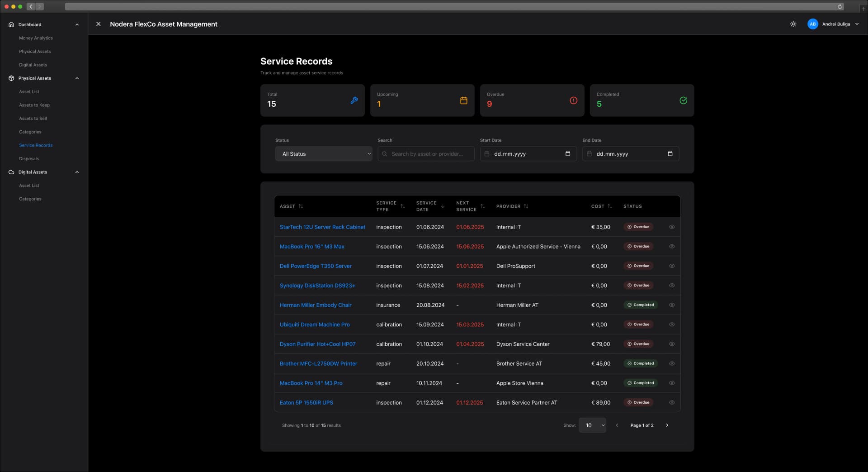Click the alert icon in Overdue card
The width and height of the screenshot is (868, 472).
(574, 100)
